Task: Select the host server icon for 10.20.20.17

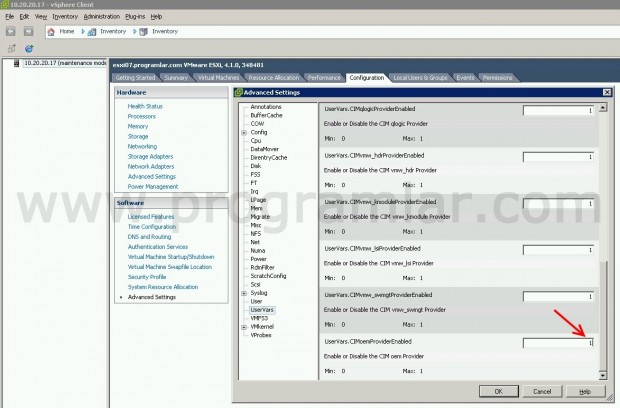Action: coord(17,63)
